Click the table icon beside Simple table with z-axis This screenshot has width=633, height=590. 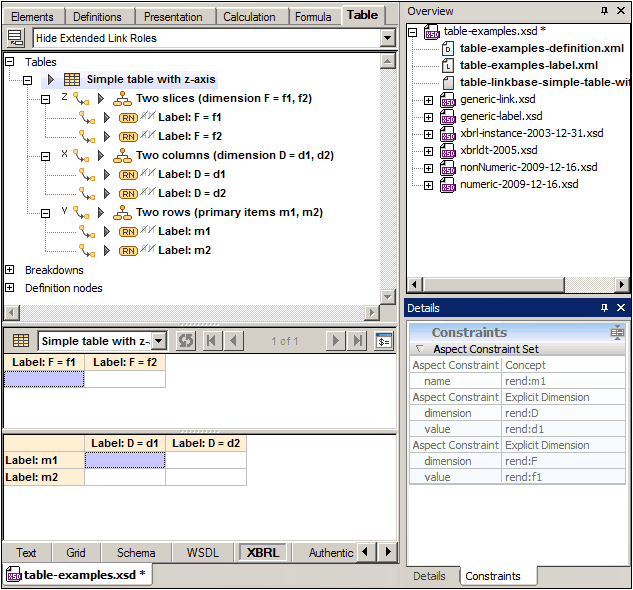click(x=72, y=79)
